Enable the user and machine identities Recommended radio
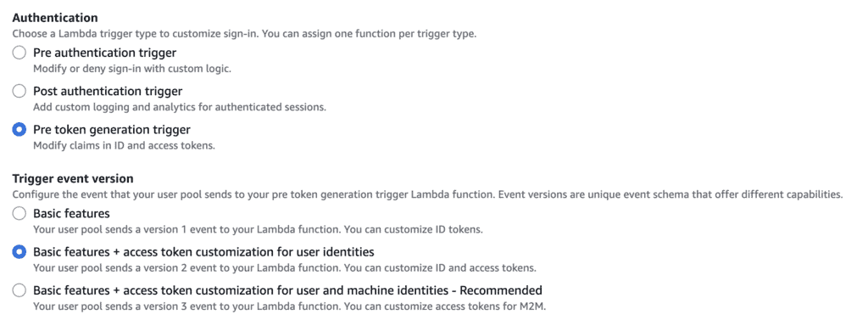The image size is (868, 326). (x=19, y=290)
